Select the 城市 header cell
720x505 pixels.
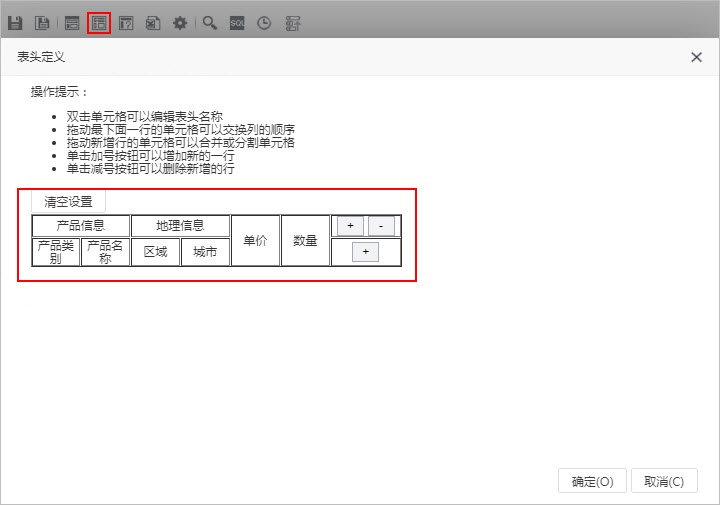tap(205, 252)
